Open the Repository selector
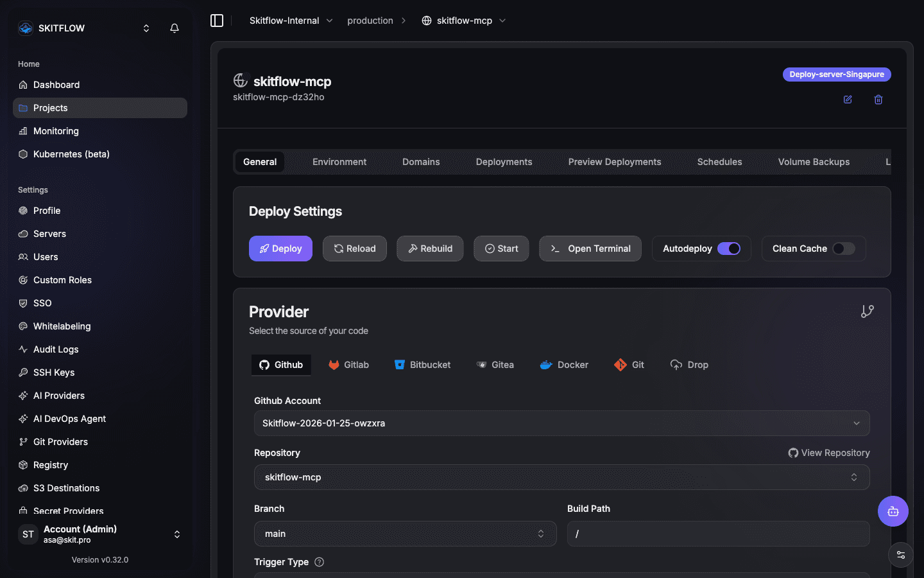 (562, 477)
